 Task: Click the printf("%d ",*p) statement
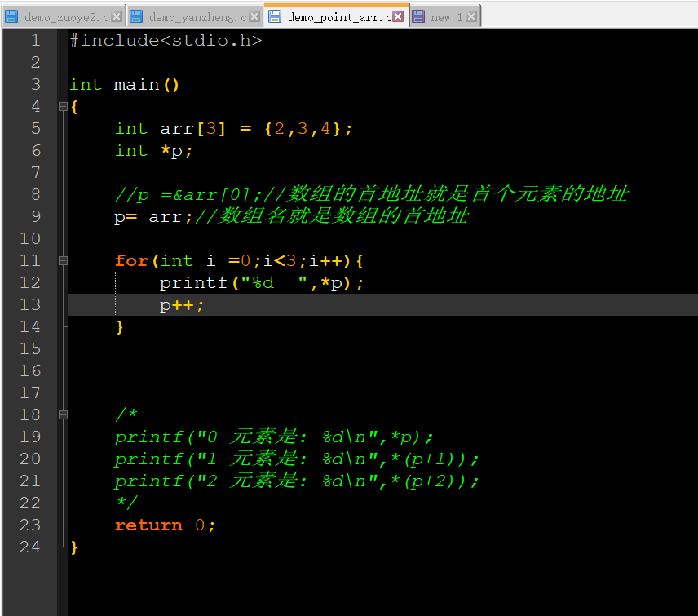262,283
